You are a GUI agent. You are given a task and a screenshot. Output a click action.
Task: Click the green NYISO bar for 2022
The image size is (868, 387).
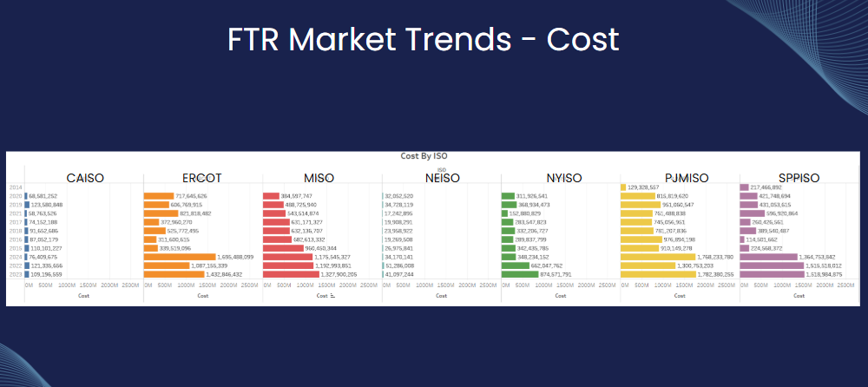pos(516,266)
